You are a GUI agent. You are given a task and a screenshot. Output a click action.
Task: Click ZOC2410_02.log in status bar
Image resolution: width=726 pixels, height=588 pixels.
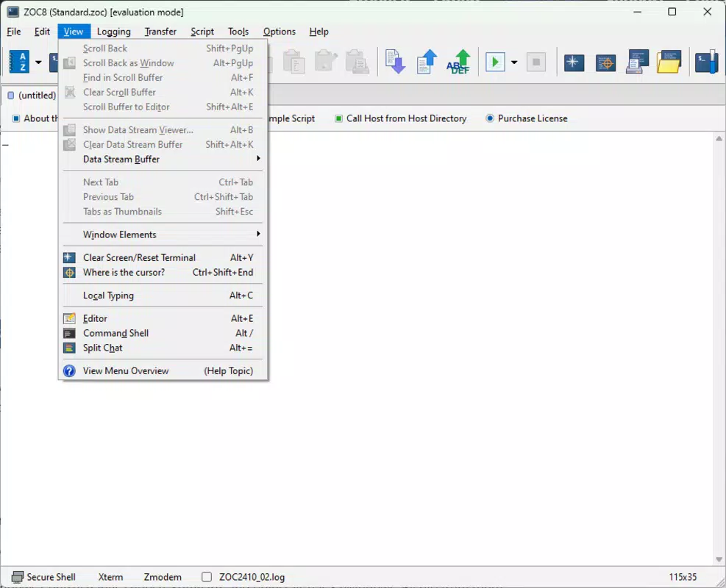[x=252, y=577]
